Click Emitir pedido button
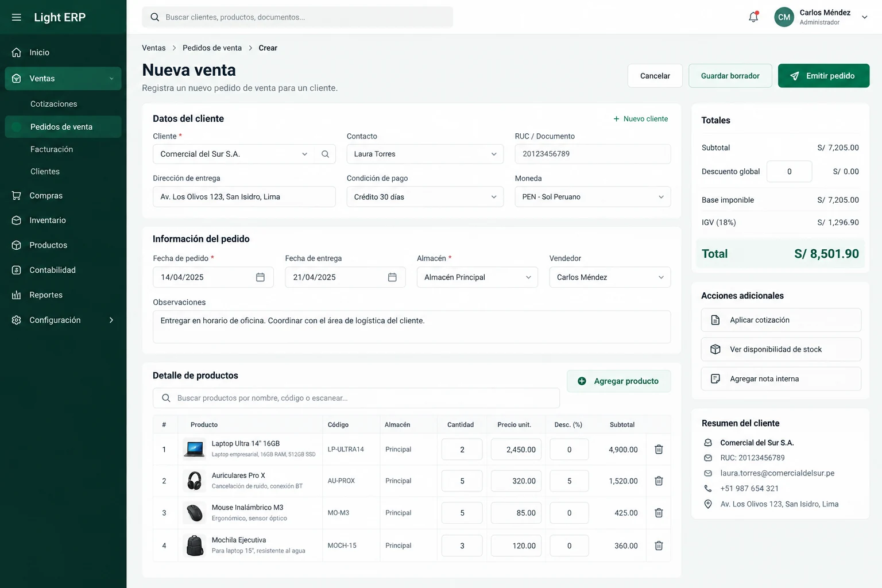Image resolution: width=882 pixels, height=588 pixels. click(x=823, y=76)
